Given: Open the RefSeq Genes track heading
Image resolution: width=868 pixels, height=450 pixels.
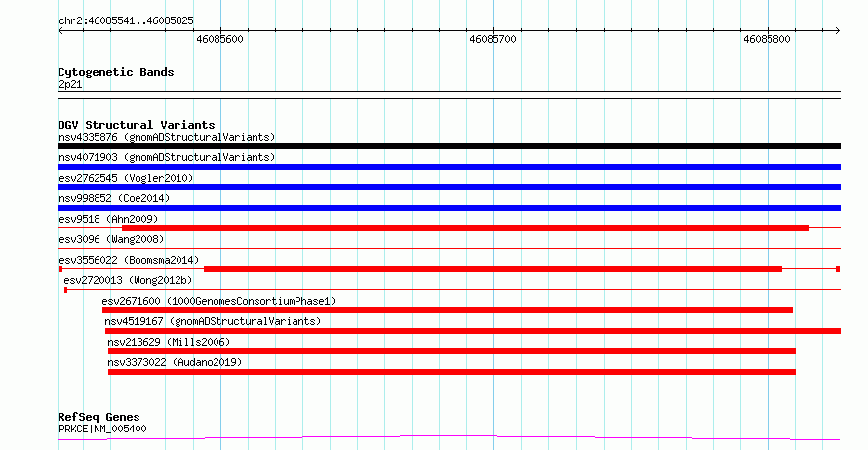Looking at the screenshot, I should (99, 417).
